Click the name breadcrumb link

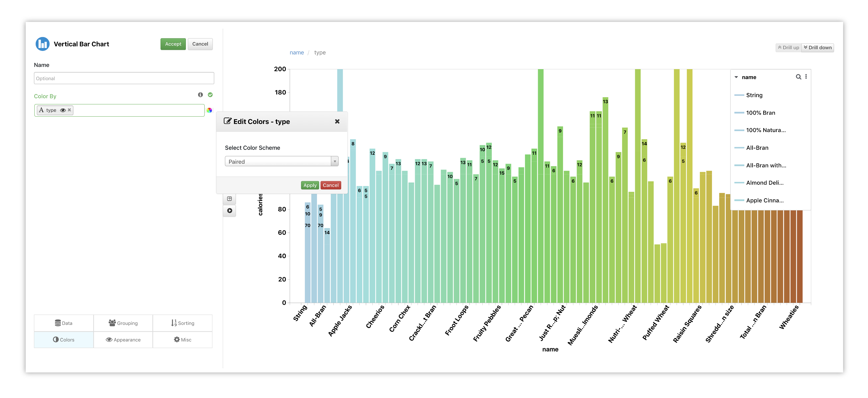pos(297,53)
